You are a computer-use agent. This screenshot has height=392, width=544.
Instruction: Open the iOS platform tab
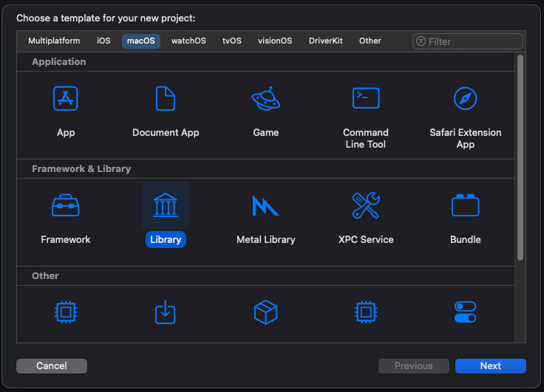point(103,41)
